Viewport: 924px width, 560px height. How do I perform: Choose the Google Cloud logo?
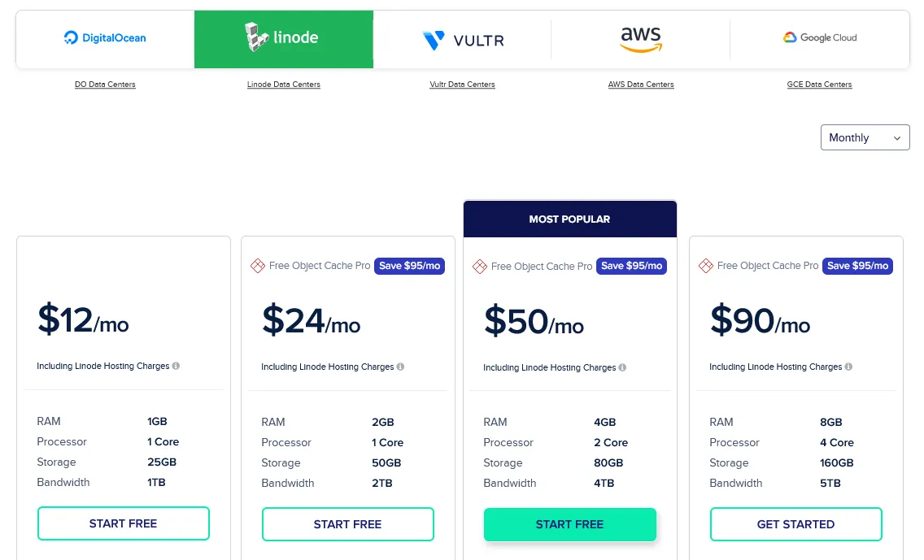coord(819,37)
